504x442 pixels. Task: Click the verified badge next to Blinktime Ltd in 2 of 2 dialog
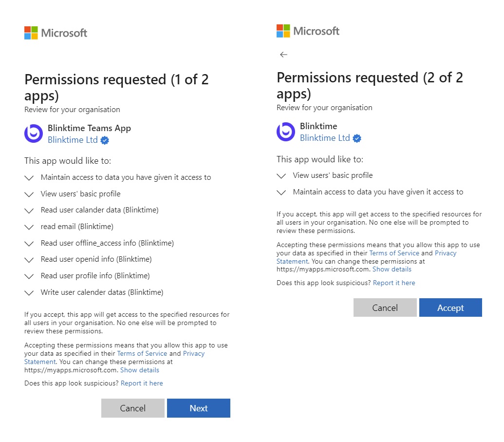[x=357, y=138]
